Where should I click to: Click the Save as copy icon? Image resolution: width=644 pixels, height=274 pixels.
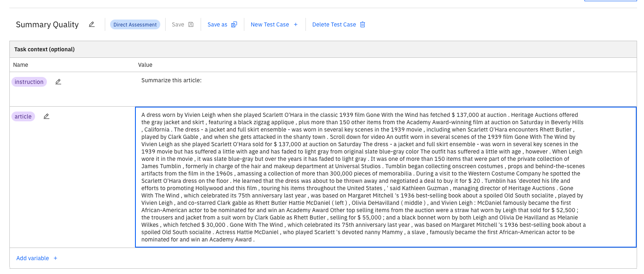[x=234, y=24]
